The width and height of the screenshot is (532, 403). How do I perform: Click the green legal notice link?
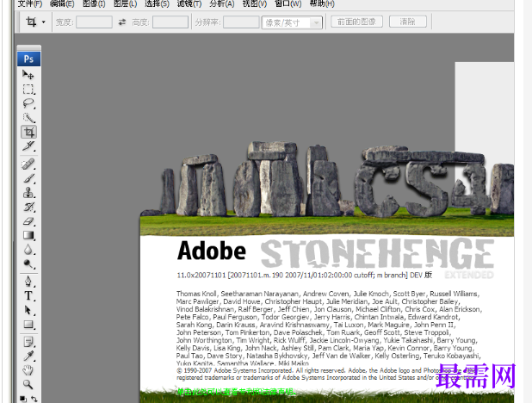coord(237,392)
